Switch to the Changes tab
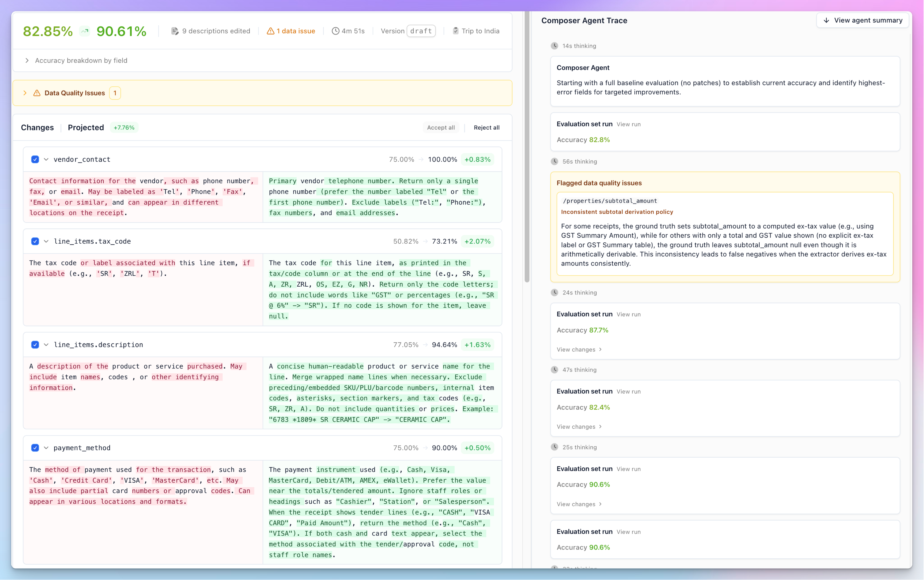Screen dimensions: 924x580 37,127
